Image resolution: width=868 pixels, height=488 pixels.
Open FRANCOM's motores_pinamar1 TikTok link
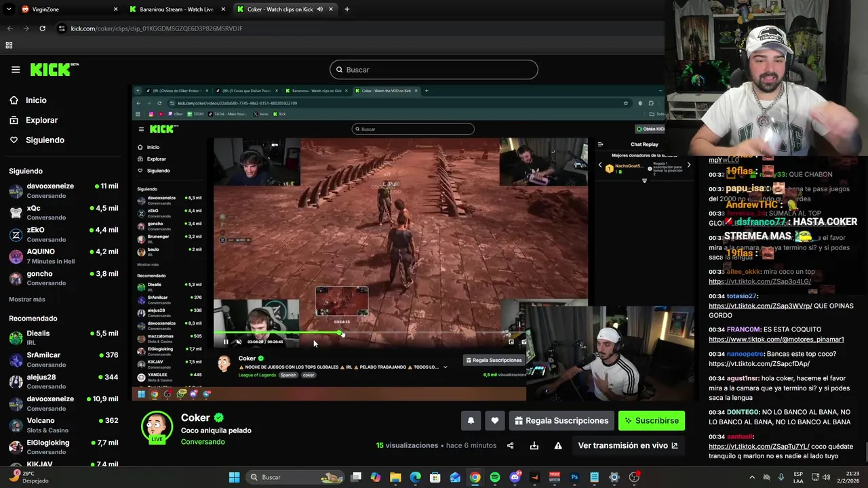[776, 340]
